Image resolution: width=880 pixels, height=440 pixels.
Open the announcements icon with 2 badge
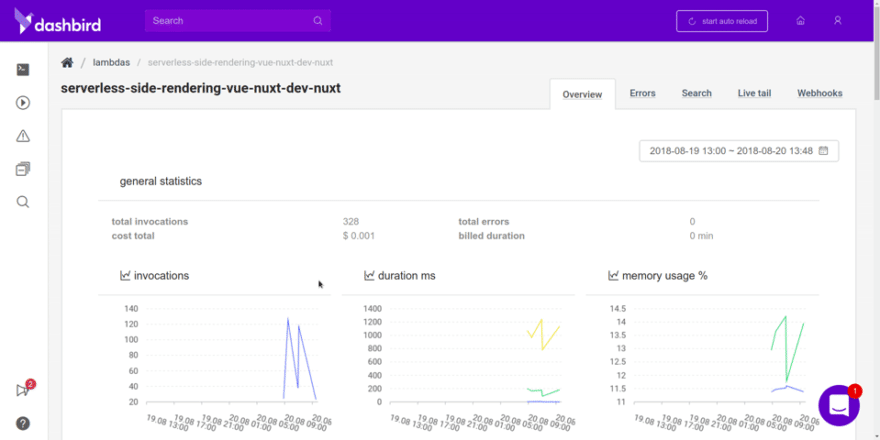click(x=24, y=389)
